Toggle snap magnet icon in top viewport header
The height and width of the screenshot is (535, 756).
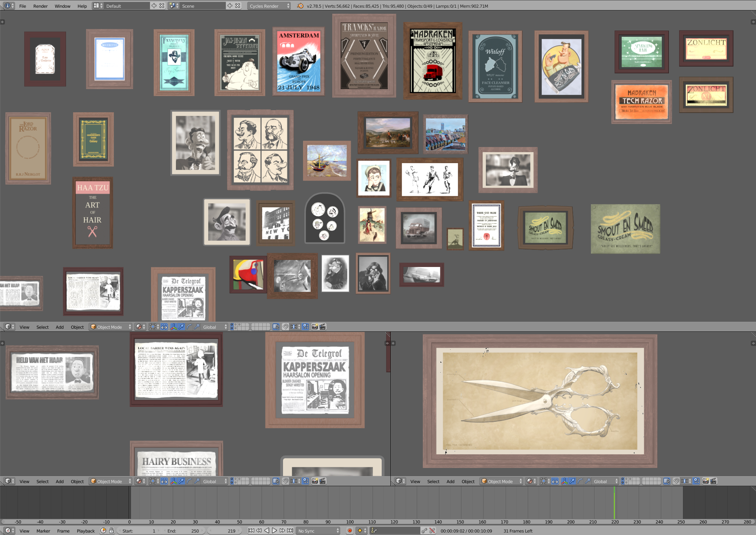(285, 327)
